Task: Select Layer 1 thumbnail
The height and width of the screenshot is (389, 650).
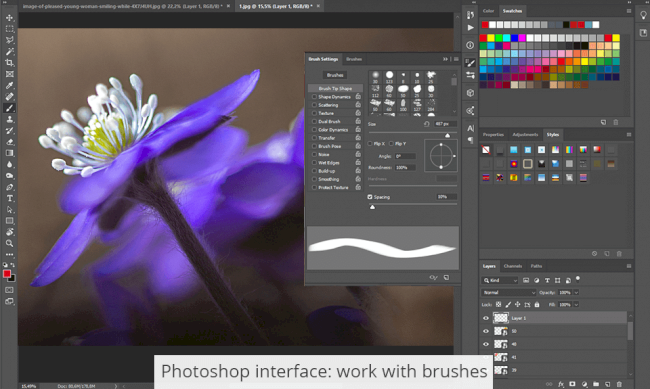Action: pos(501,318)
